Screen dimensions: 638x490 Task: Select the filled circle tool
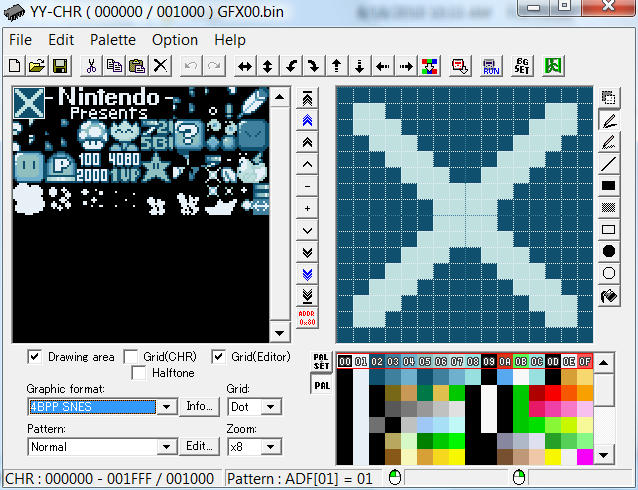(609, 252)
